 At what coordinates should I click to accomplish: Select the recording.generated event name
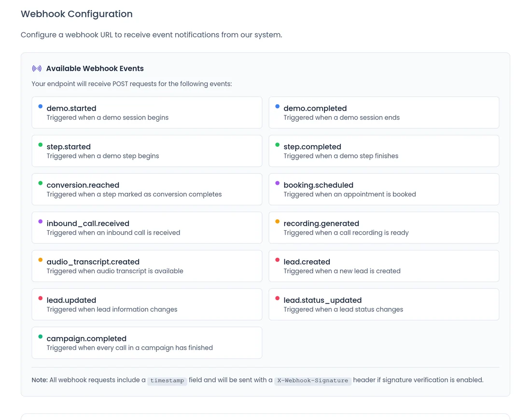[x=321, y=224]
